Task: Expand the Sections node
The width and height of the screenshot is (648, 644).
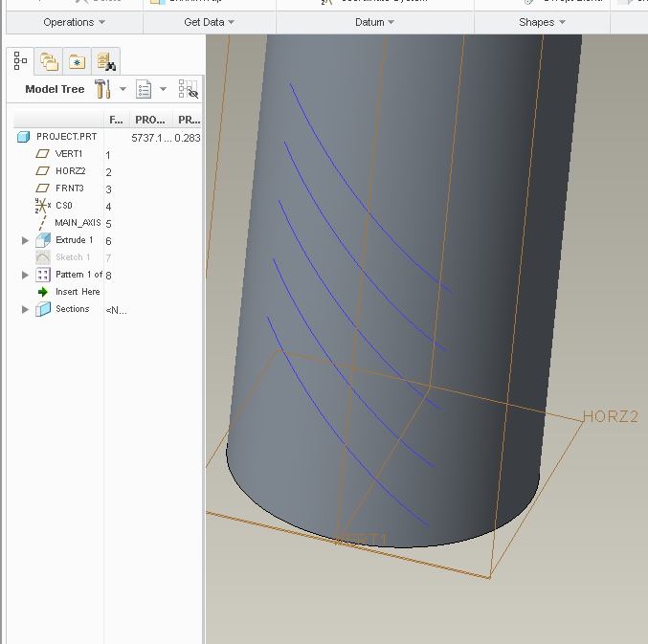Action: coord(25,309)
